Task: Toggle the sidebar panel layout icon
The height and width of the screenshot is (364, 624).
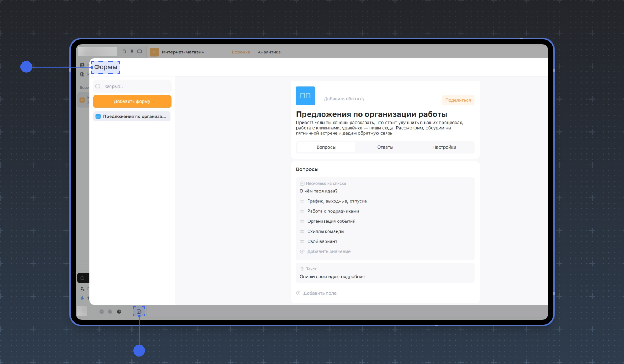Action: 140,52
